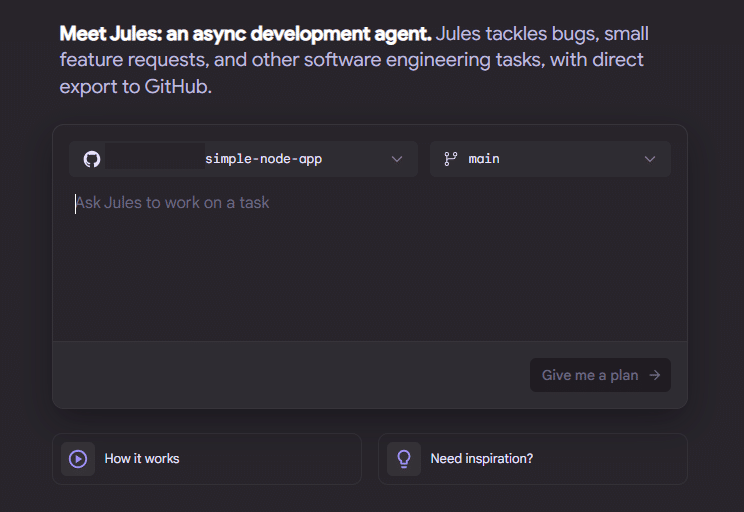The width and height of the screenshot is (744, 512).
Task: Click the arrow icon on Give me a plan
Action: (655, 375)
